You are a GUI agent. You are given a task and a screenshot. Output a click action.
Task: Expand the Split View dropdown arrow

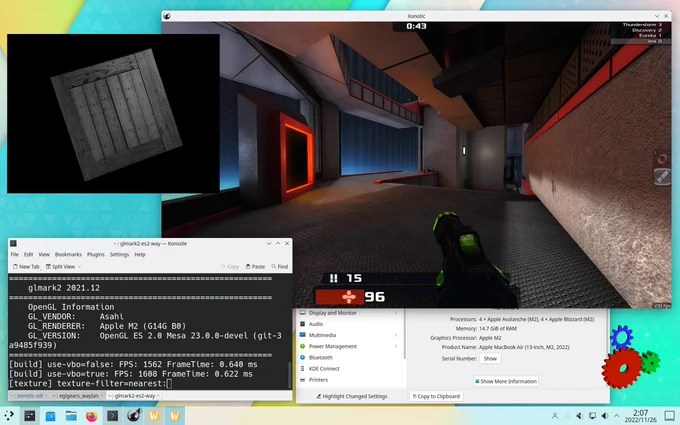coord(79,267)
